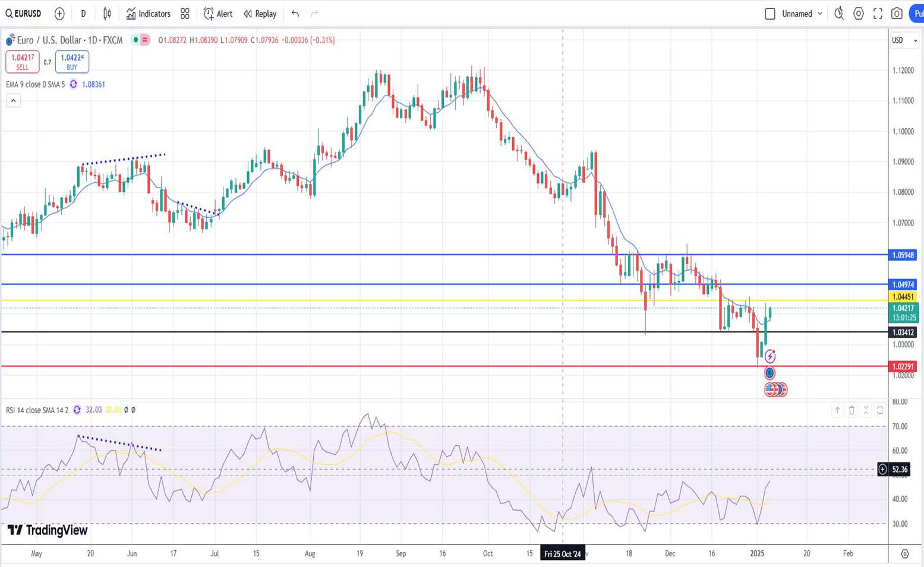Screen dimensions: 924x567
Task: Open the Indicators menu
Action: (149, 14)
